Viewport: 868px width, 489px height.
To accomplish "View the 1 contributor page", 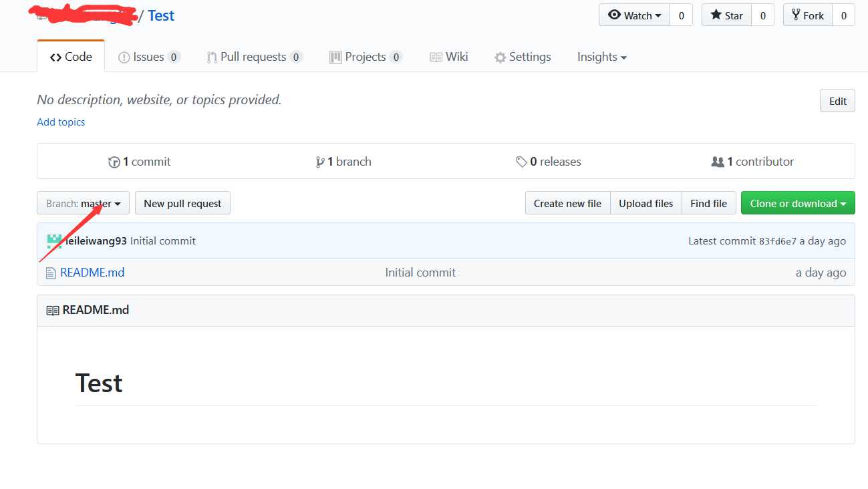I will tap(752, 162).
